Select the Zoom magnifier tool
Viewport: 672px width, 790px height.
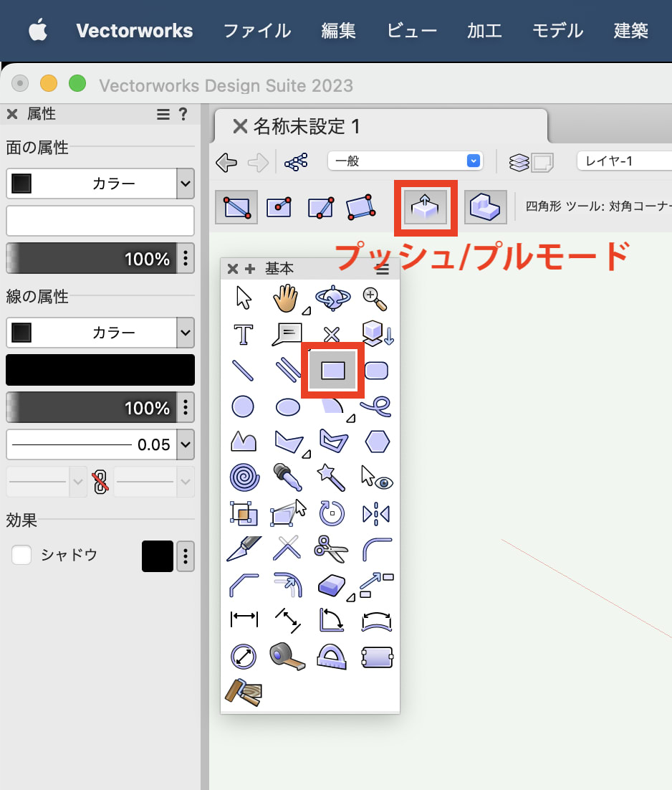tap(375, 298)
